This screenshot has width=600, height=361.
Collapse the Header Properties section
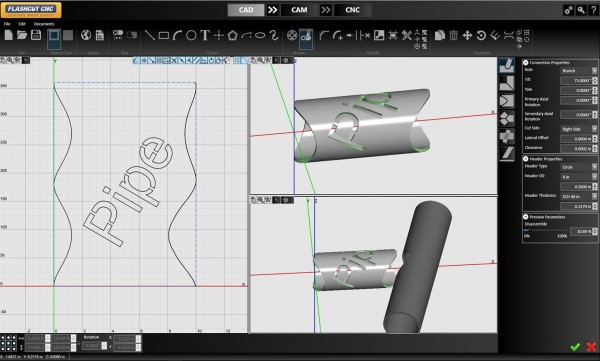click(x=526, y=158)
